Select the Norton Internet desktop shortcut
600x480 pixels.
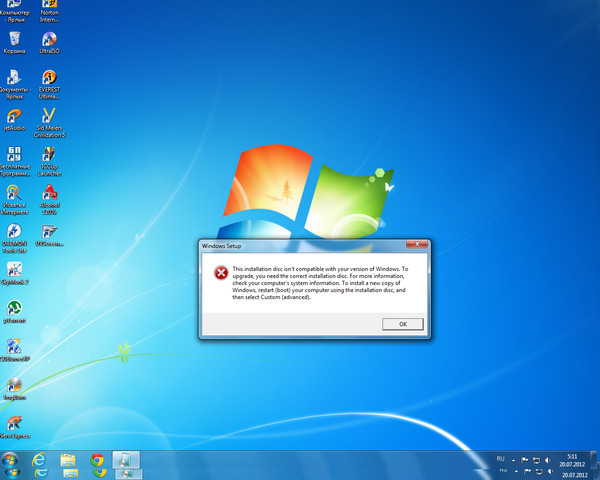pos(49,11)
